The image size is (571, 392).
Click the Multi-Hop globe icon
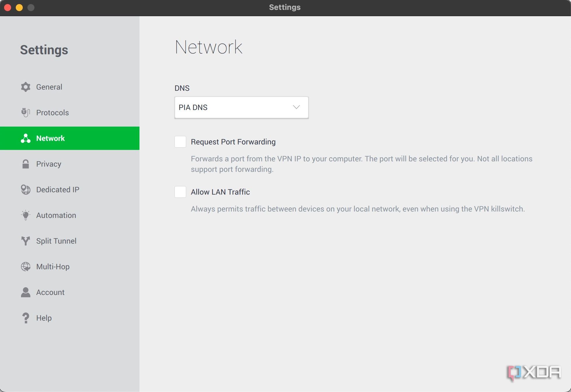[26, 267]
